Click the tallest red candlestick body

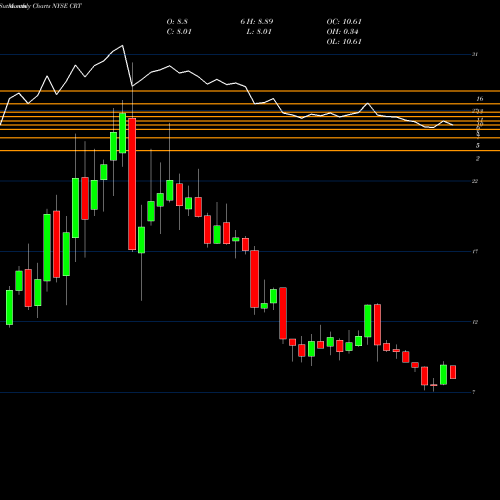[x=132, y=184]
